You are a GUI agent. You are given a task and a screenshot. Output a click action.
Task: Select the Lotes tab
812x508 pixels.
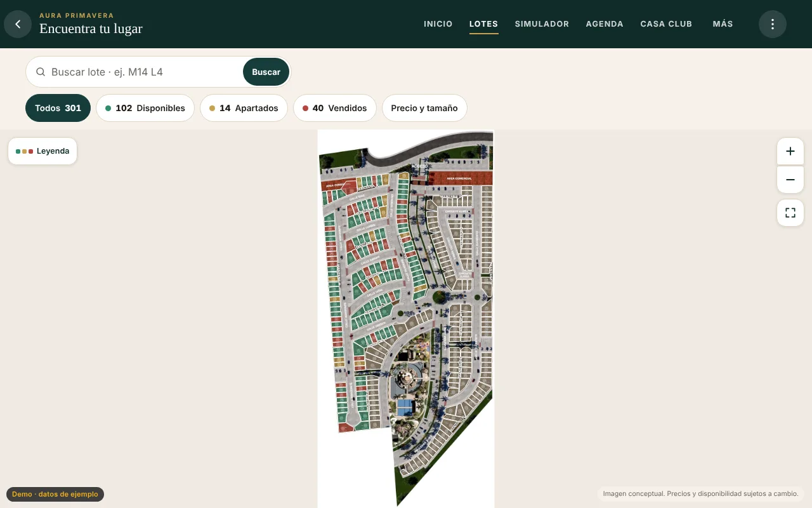483,24
